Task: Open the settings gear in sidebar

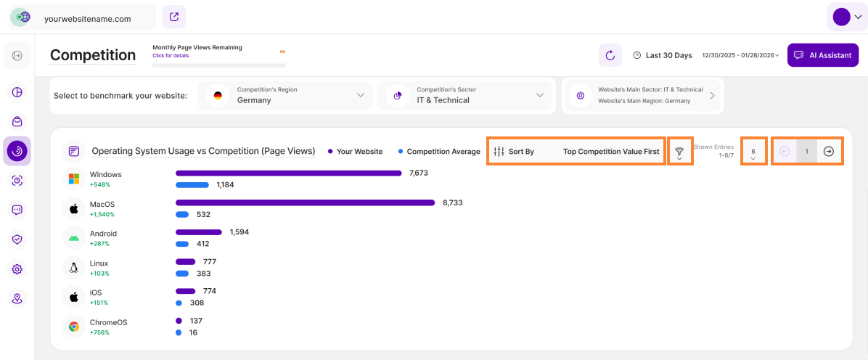Action: (x=17, y=269)
